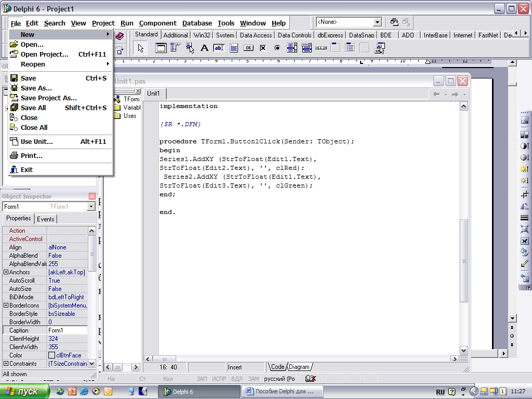The image size is (532, 399).
Task: Open the Component menu
Action: click(x=157, y=23)
